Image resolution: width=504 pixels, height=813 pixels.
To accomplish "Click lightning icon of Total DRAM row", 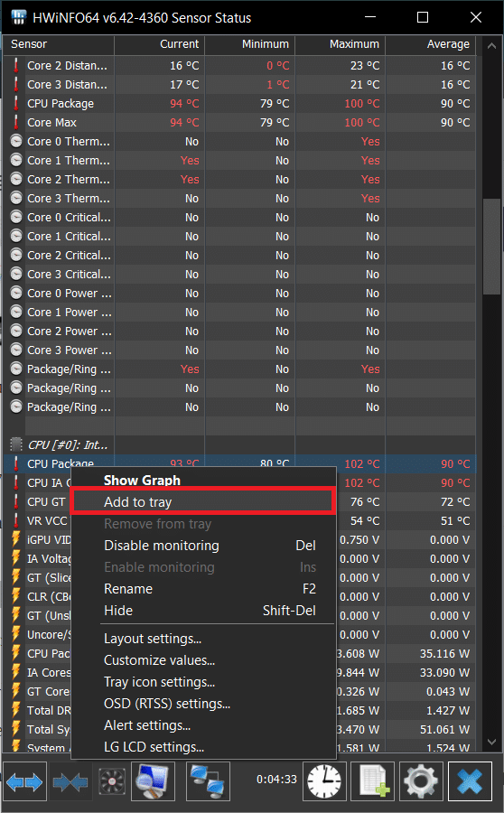I will click(16, 710).
